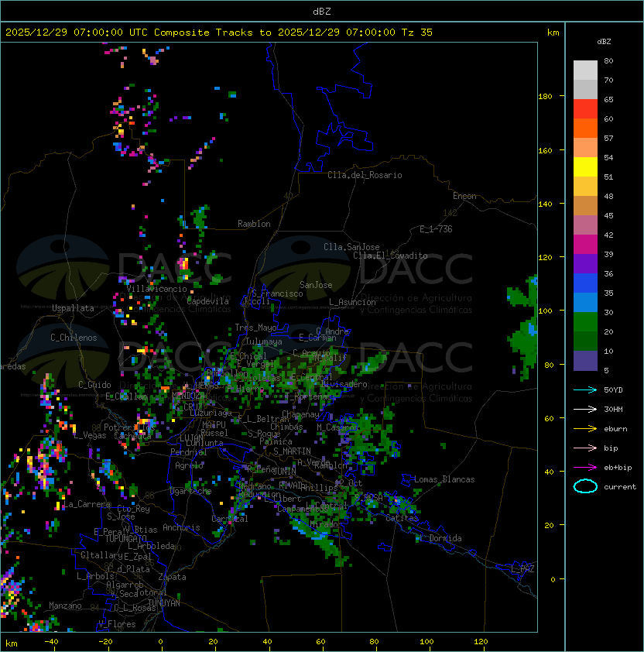Click the 'Capdevila' place label
This screenshot has width=644, height=652.
coord(207,301)
